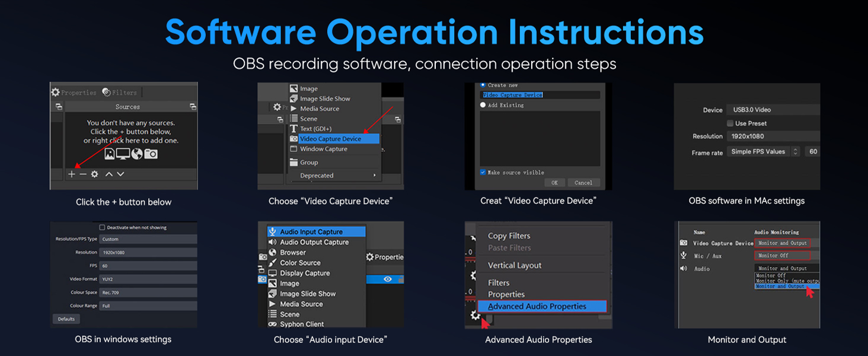Click the OK button
The height and width of the screenshot is (356, 868).
554,183
